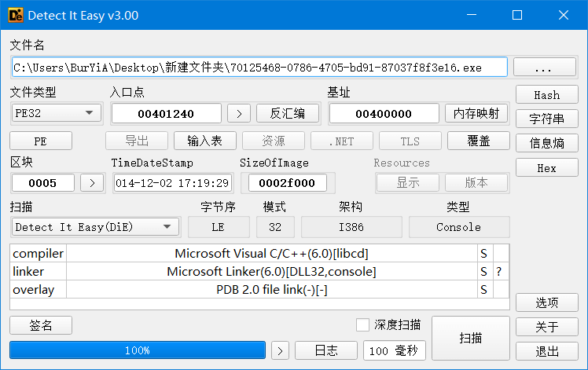Minimize the Detect It Easy window
This screenshot has width=588, height=370.
[x=472, y=15]
